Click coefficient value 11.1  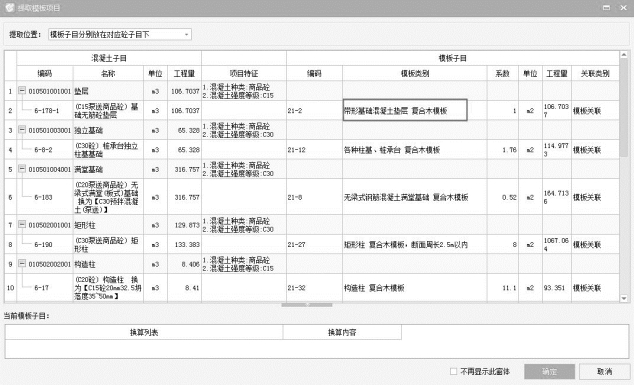pos(509,288)
